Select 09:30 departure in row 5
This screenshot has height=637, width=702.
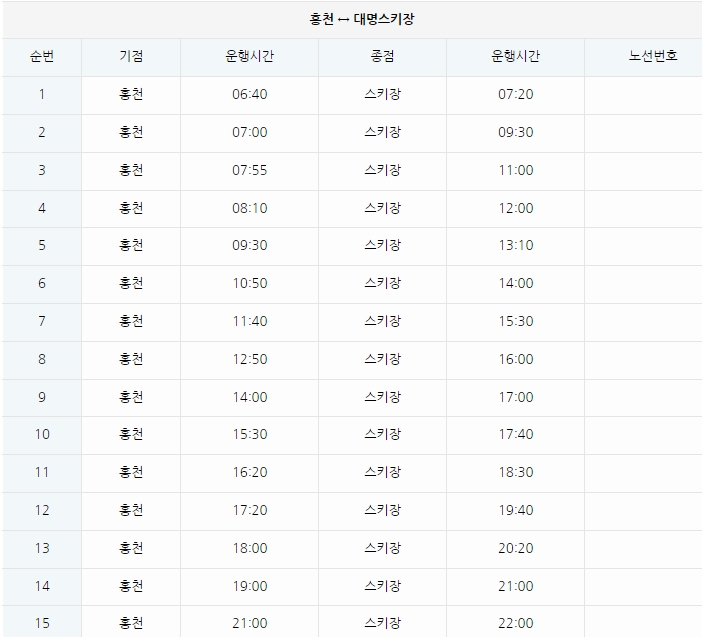click(x=249, y=245)
